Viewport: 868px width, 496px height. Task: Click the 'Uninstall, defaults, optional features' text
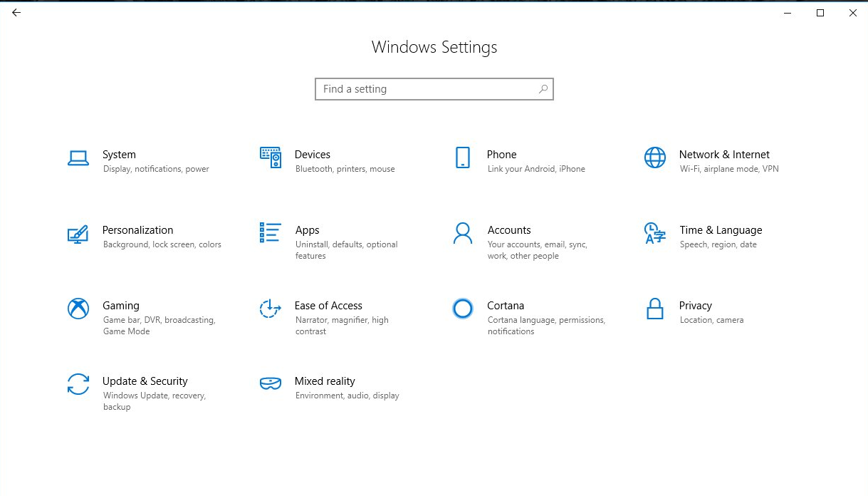point(347,250)
